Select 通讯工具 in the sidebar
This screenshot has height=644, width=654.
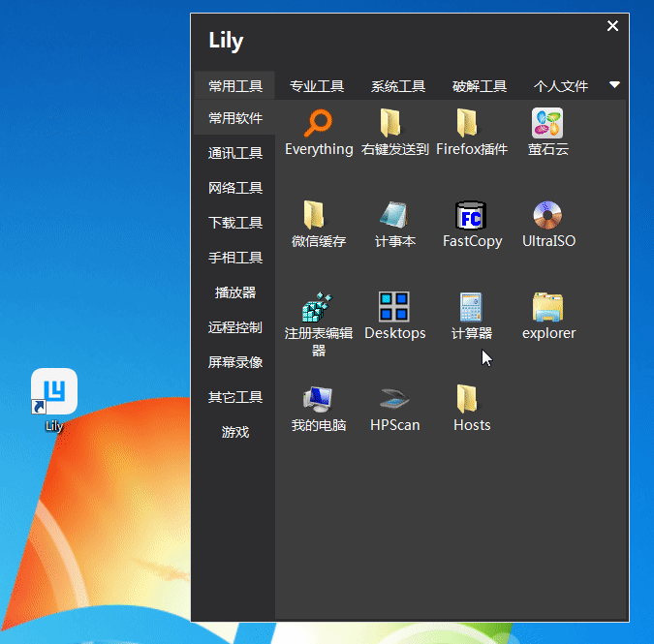(235, 153)
